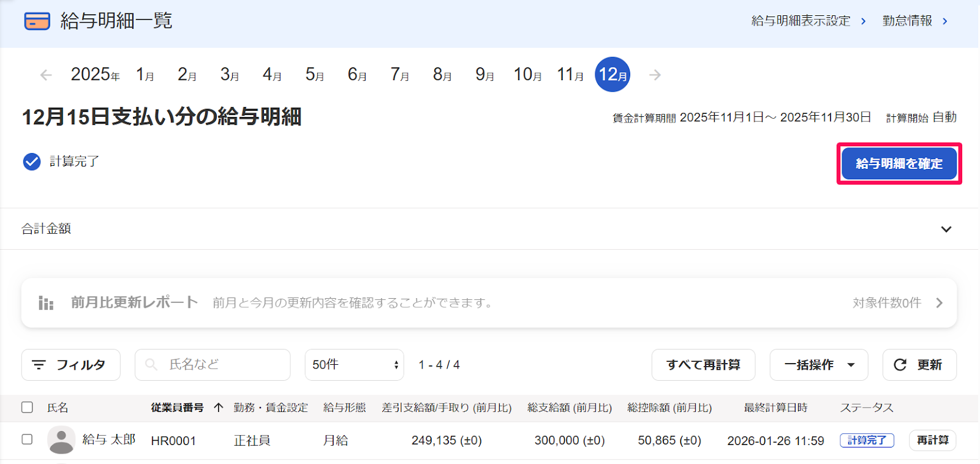Click the 更新 refresh button

(x=919, y=365)
